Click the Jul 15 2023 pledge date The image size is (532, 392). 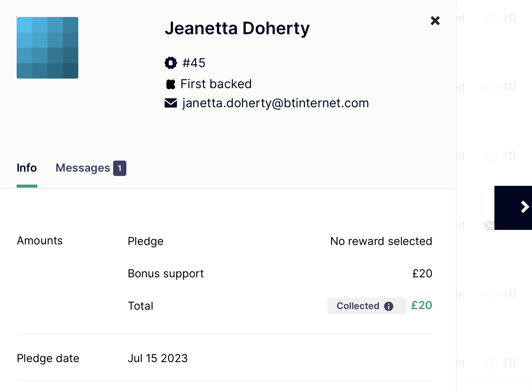158,358
